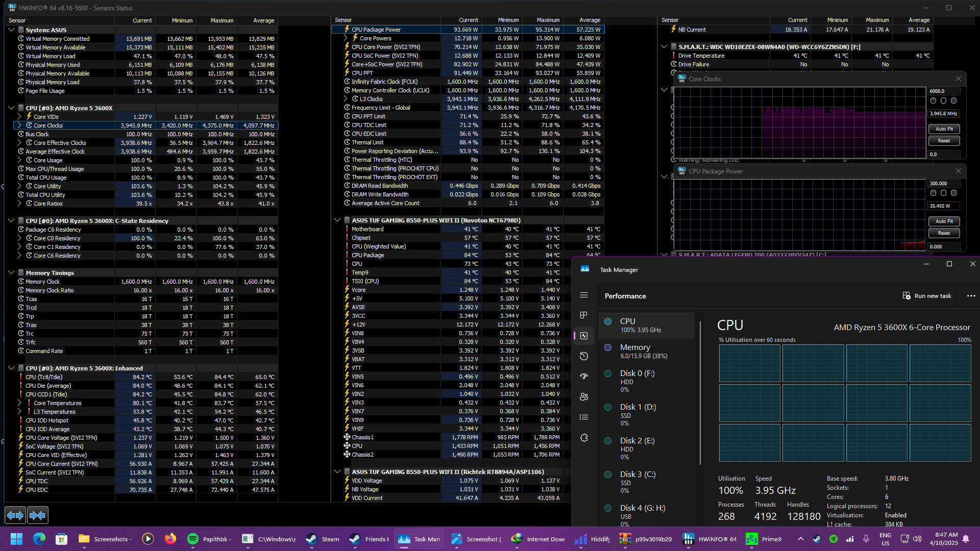Viewport: 980px width, 551px height.
Task: Click third style toggle in Core Clocks graph
Action: (953, 101)
